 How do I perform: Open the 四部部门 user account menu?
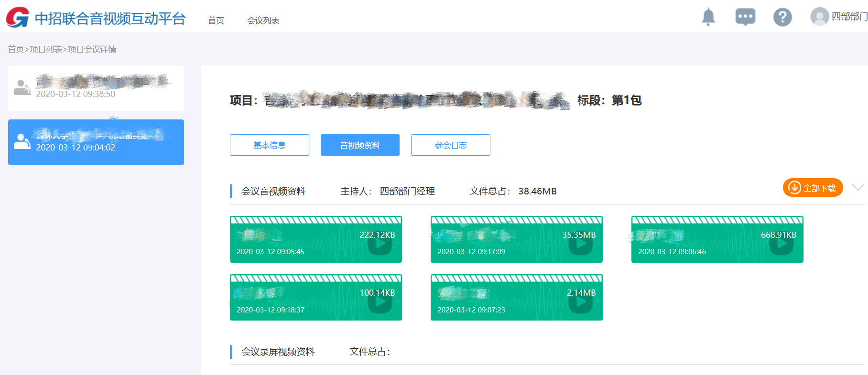pyautogui.click(x=849, y=17)
